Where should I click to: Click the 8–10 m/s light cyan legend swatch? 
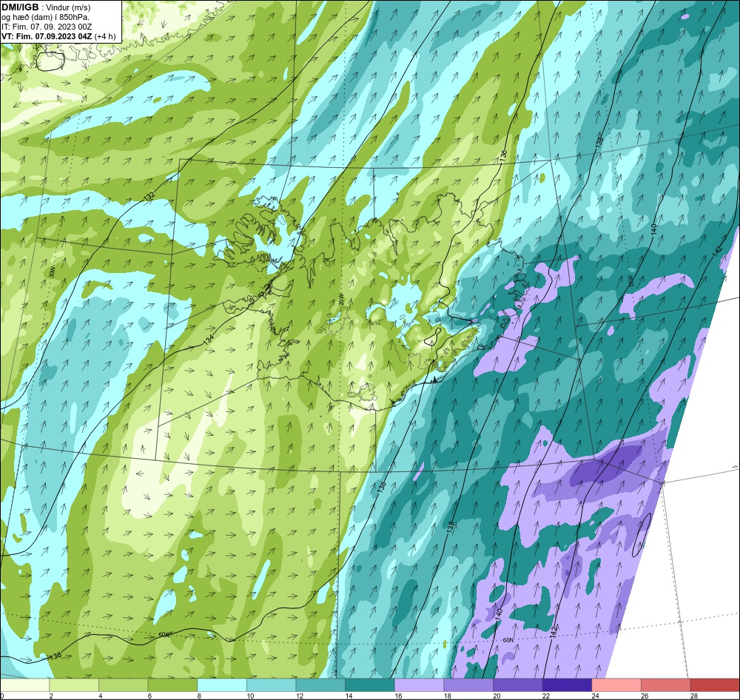[x=222, y=684]
